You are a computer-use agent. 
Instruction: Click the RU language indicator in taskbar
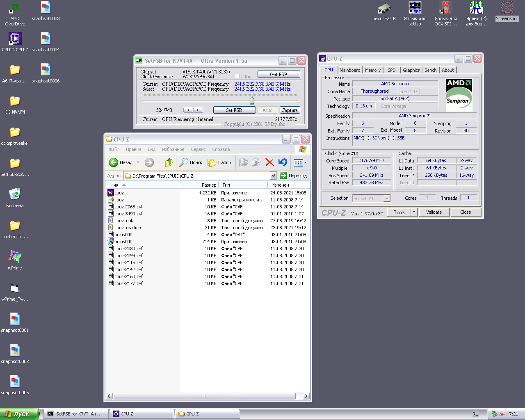[x=475, y=414]
